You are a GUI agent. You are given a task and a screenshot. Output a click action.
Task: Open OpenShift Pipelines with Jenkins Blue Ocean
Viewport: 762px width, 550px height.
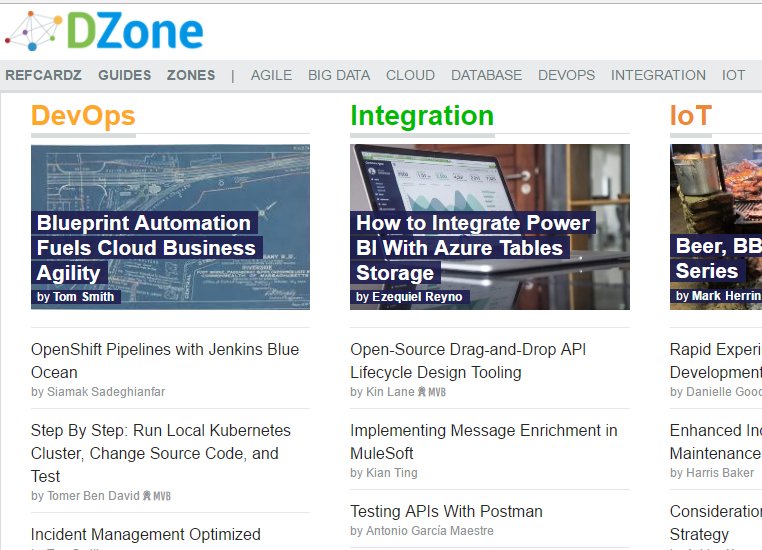tap(165, 361)
